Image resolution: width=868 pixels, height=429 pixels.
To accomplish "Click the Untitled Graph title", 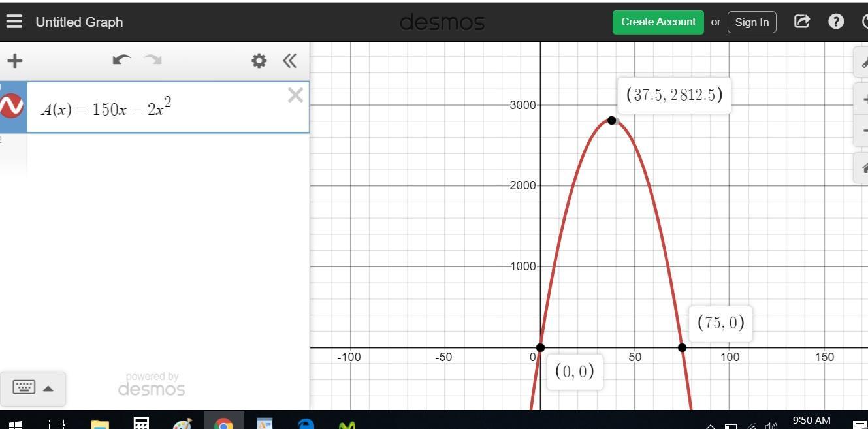I will pyautogui.click(x=79, y=22).
